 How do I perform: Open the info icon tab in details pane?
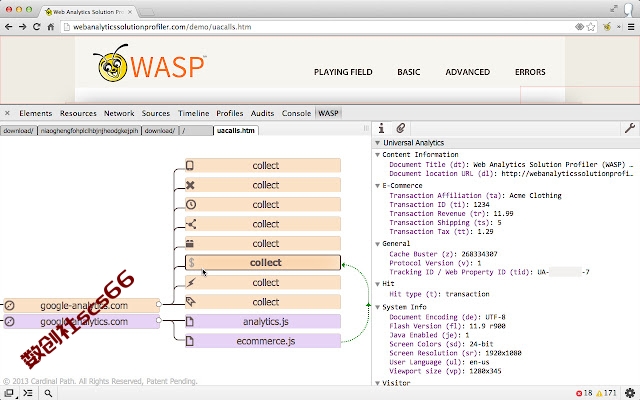pos(381,128)
